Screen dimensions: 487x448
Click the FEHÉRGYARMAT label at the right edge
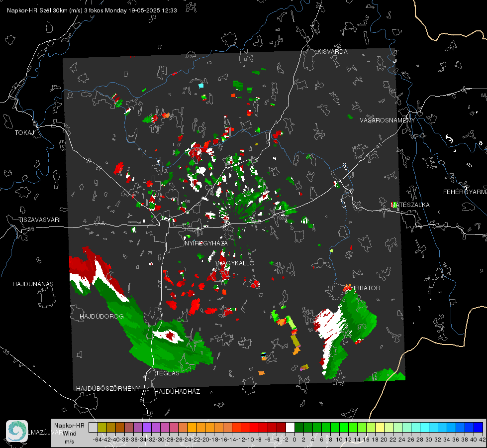pyautogui.click(x=465, y=192)
